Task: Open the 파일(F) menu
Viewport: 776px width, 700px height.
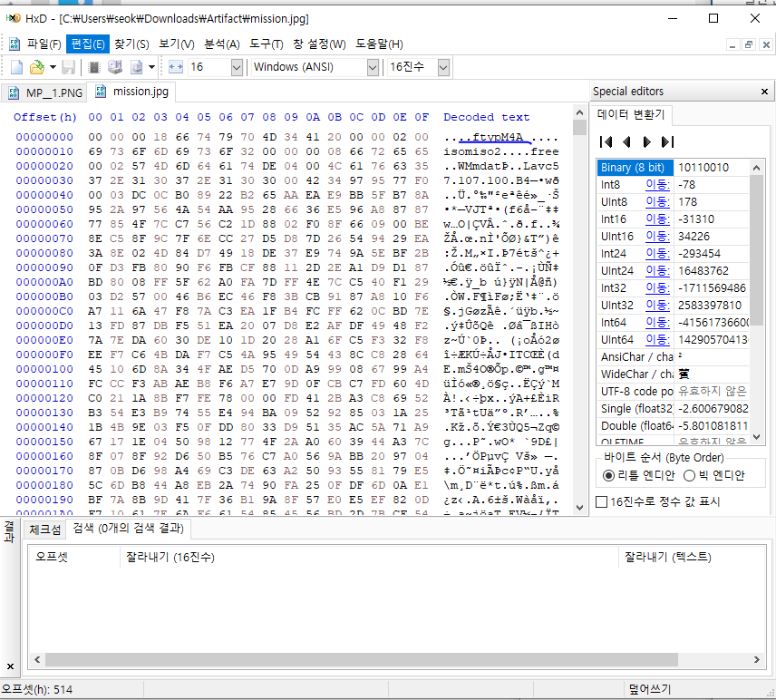Action: click(x=44, y=44)
